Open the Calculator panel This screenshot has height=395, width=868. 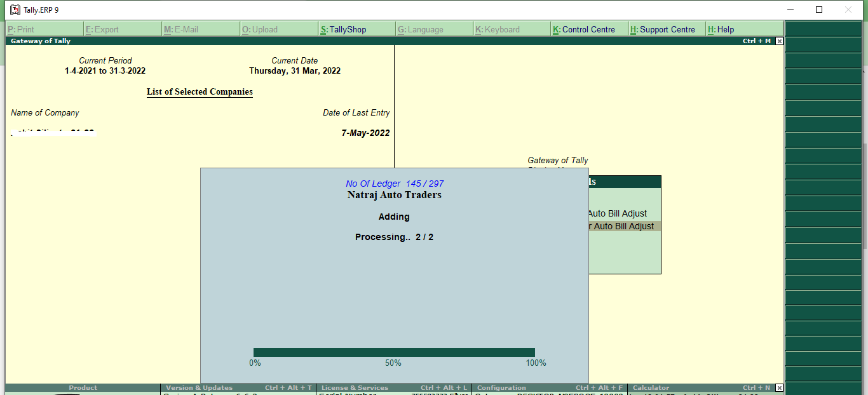point(651,387)
